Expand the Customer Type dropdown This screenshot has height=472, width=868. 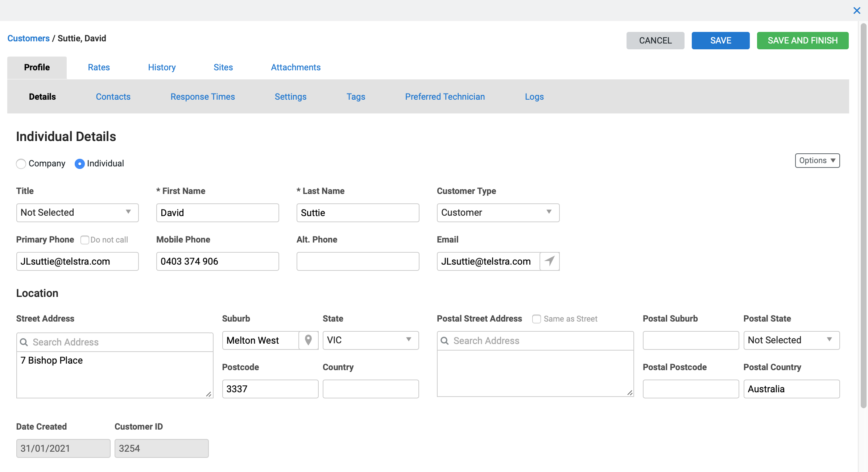click(x=498, y=212)
